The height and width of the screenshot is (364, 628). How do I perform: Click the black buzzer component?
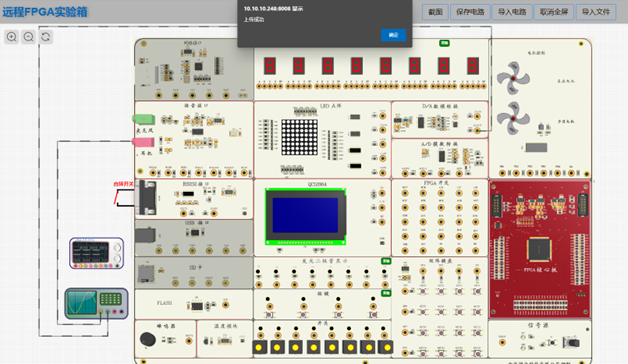tap(148, 339)
